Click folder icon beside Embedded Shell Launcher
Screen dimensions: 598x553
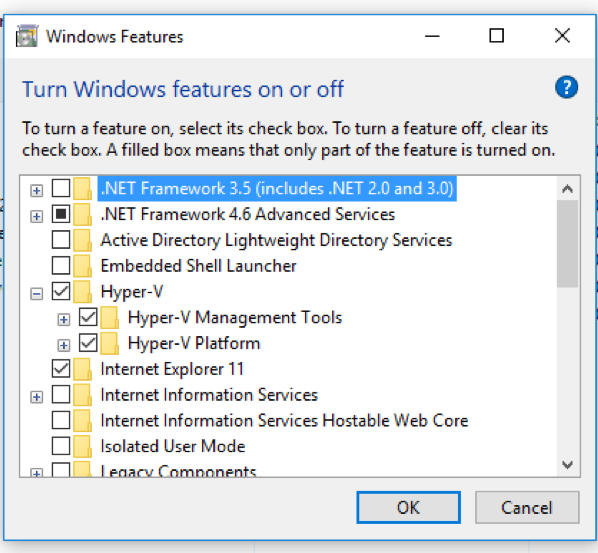click(x=82, y=266)
